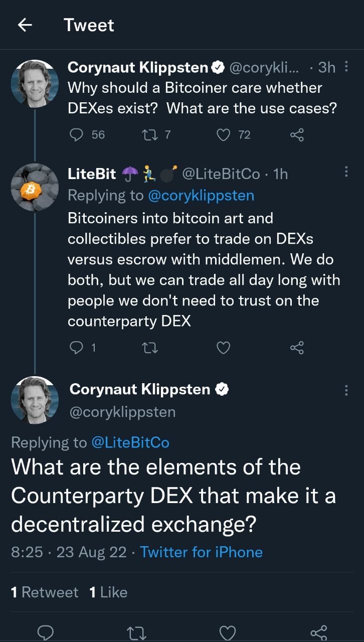Image resolution: width=364 pixels, height=642 pixels.
Task: Open more options on Corynaut's first tweet
Action: tap(346, 67)
